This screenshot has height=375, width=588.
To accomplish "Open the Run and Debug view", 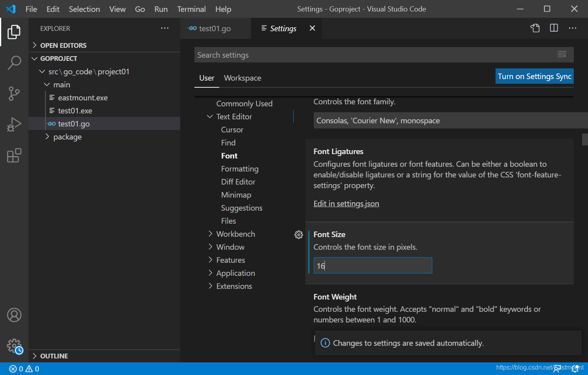I will pos(14,124).
